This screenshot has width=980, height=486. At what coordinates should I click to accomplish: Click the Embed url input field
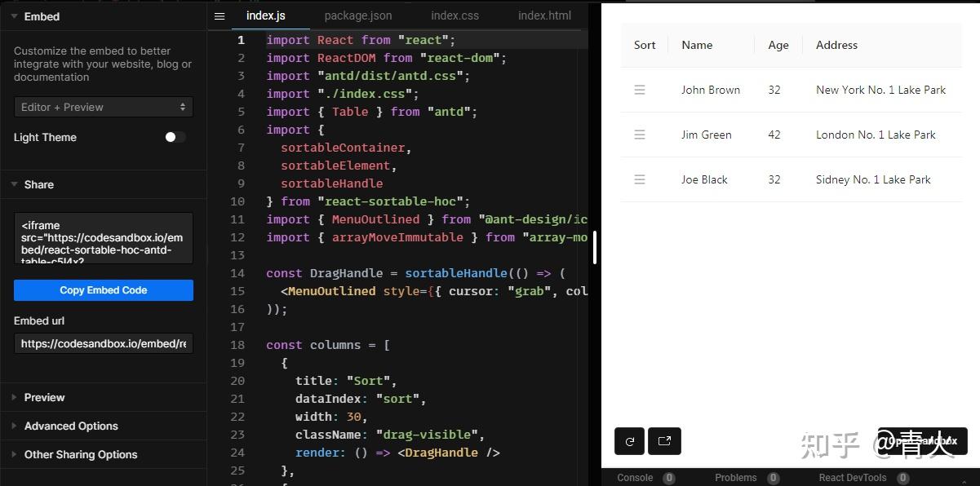point(104,343)
